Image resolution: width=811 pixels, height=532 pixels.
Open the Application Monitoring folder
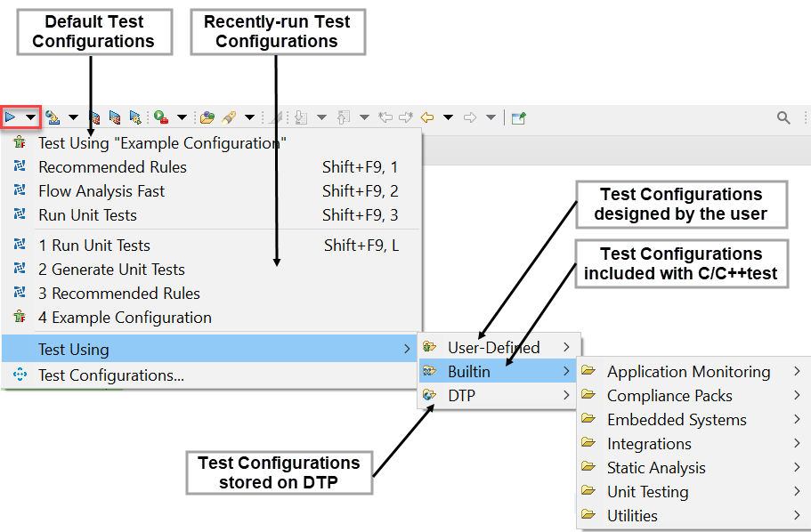[x=693, y=371]
